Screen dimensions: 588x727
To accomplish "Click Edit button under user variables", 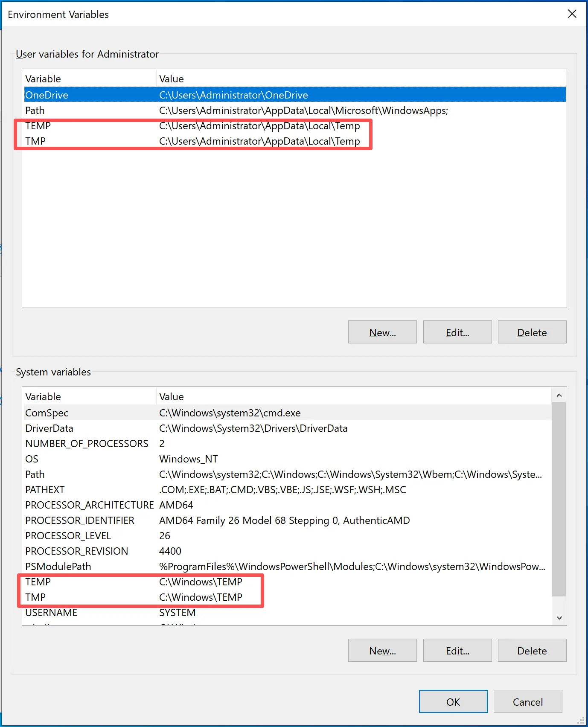I will [457, 332].
